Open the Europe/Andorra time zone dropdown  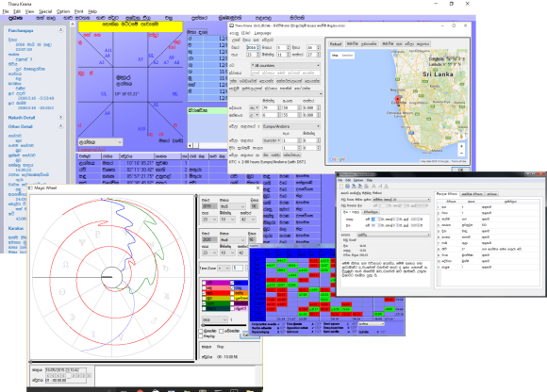[290, 126]
